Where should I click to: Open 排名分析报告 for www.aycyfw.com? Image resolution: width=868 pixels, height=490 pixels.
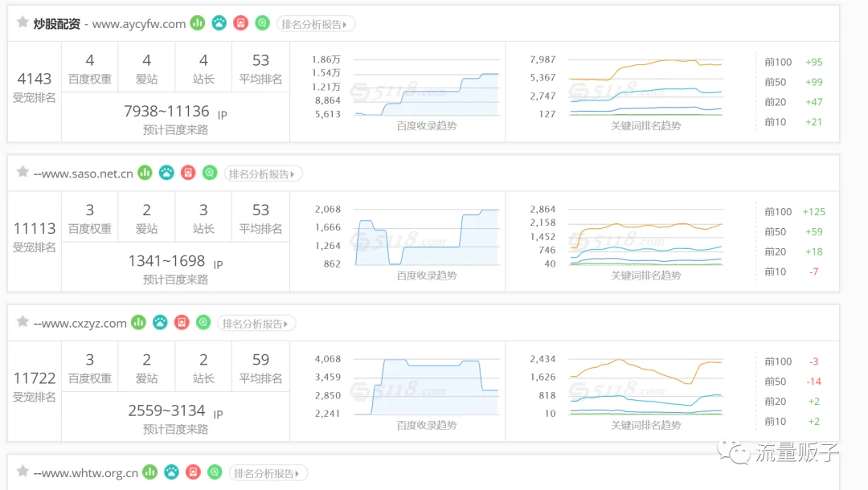[316, 24]
